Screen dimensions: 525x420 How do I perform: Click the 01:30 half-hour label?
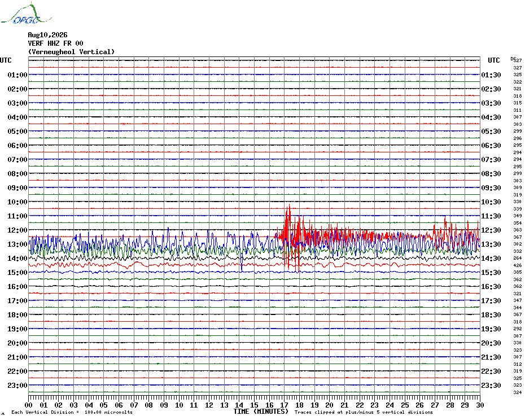491,75
